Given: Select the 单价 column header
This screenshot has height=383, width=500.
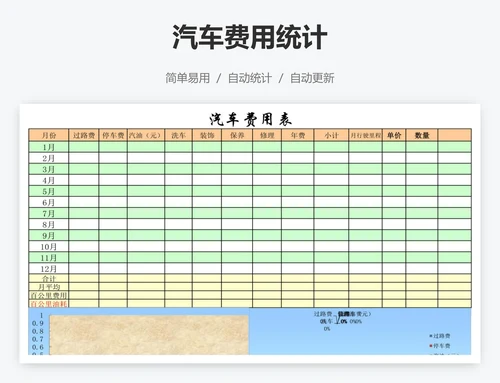Looking at the screenshot, I should tap(394, 135).
